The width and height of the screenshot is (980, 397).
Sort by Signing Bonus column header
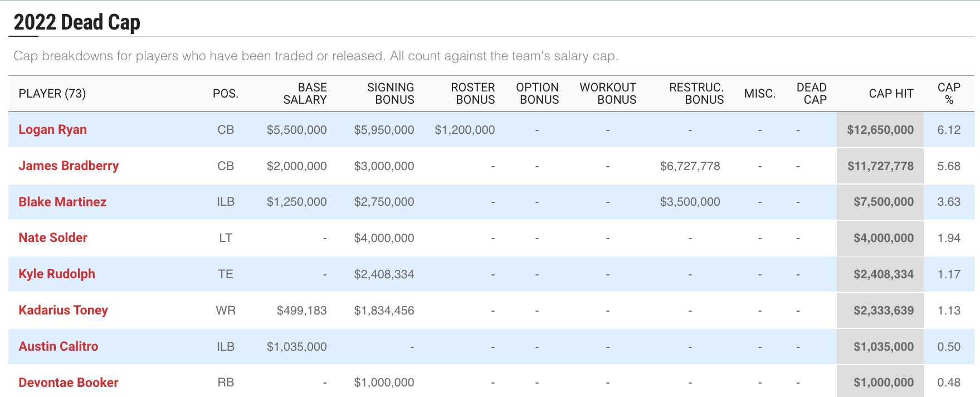coord(391,94)
